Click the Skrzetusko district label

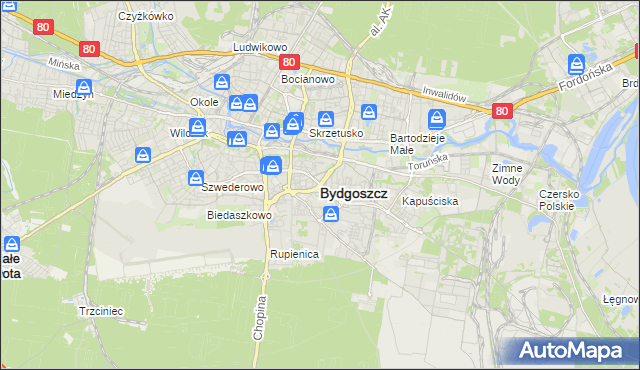[x=336, y=133]
